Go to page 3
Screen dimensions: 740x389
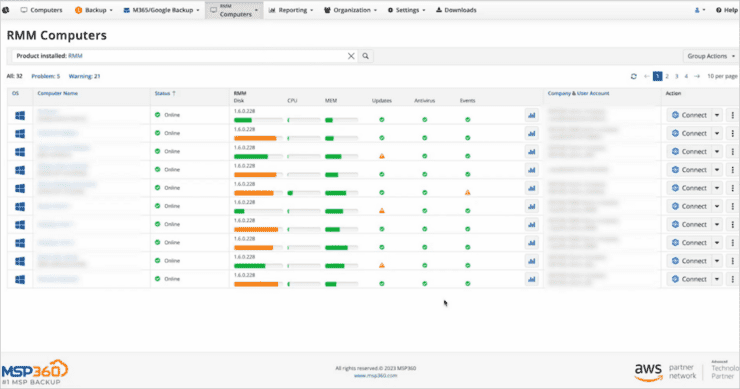676,76
